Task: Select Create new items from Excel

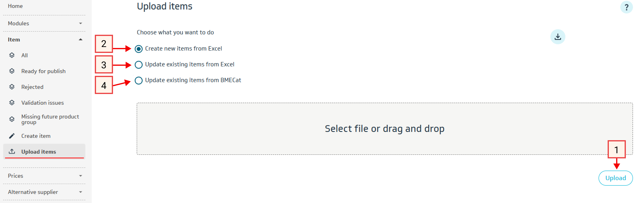Action: [139, 49]
